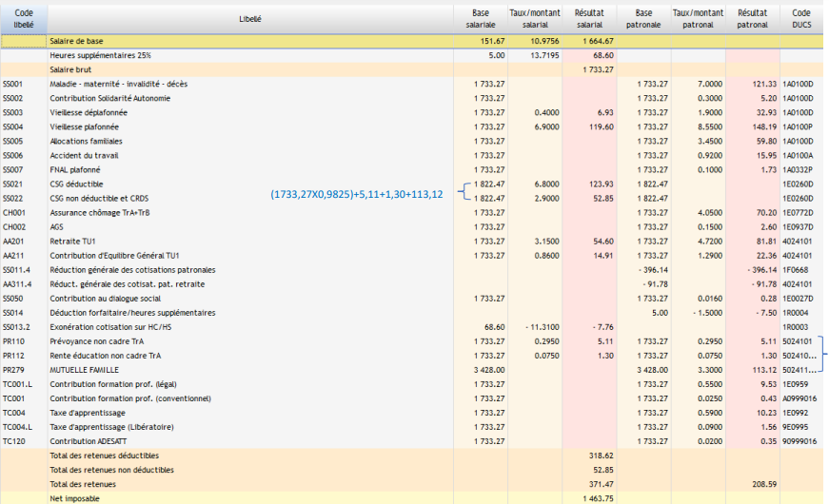829x504 pixels.
Task: Click the "Net imposable" row label
Action: [x=74, y=497]
